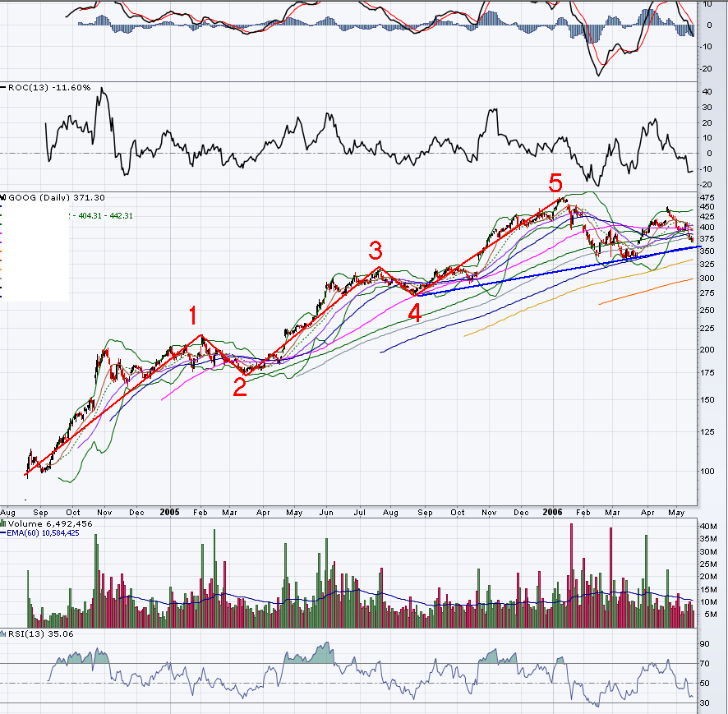Select the RSI(13) 35.06 label
This screenshot has width=728, height=714.
(x=41, y=634)
